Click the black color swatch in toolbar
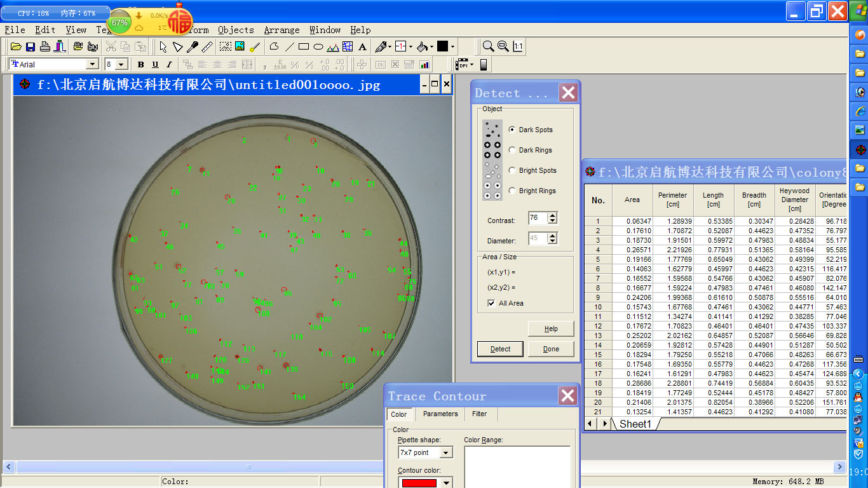 coord(442,46)
